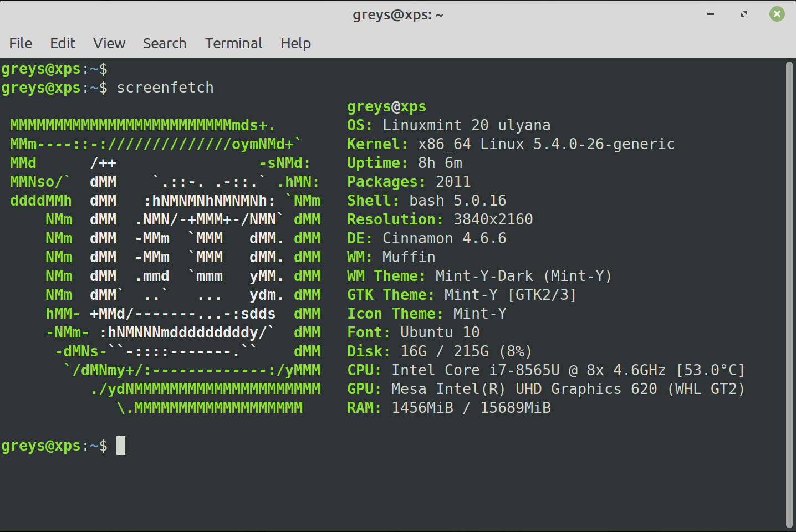Click the 'GPU: Mesa Intel(R) UHD' line
796x532 pixels.
tap(546, 389)
